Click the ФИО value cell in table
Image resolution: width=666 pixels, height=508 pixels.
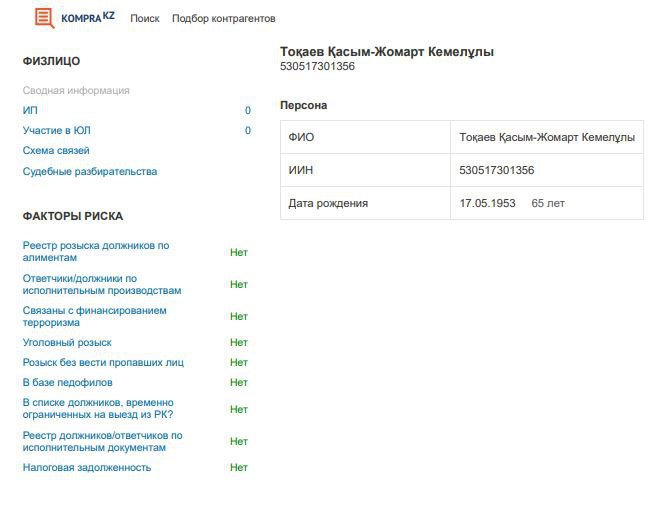pyautogui.click(x=547, y=137)
